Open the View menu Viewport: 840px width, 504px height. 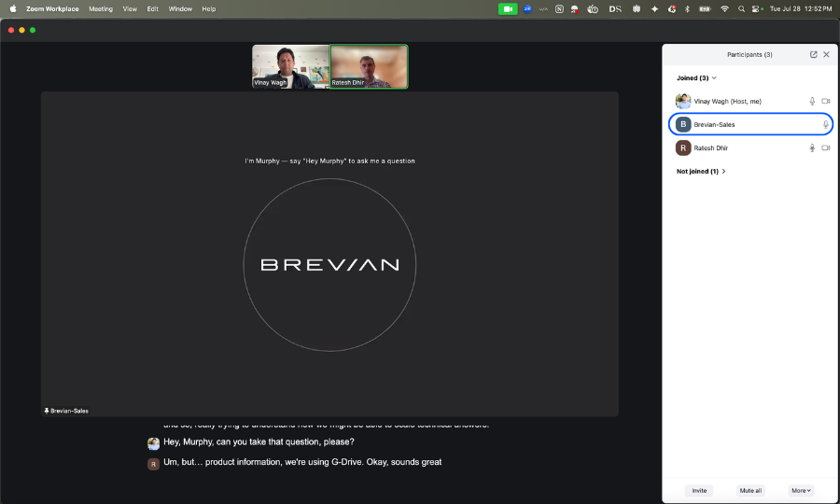(130, 9)
